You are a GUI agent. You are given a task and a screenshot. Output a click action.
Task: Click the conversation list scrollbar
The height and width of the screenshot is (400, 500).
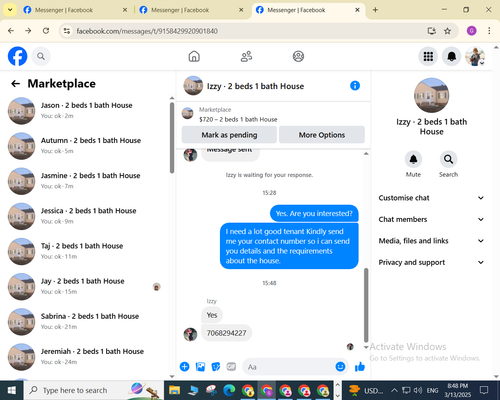click(172, 138)
